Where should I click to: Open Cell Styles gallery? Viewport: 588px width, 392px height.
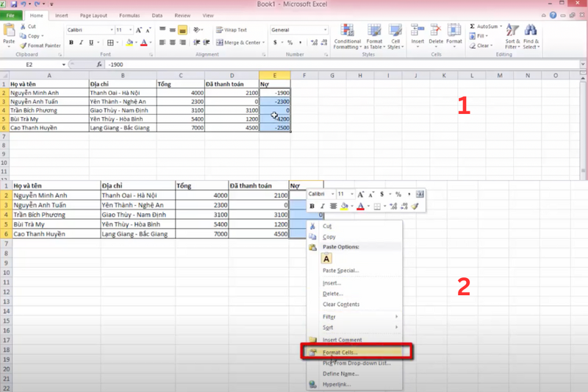[x=395, y=36]
